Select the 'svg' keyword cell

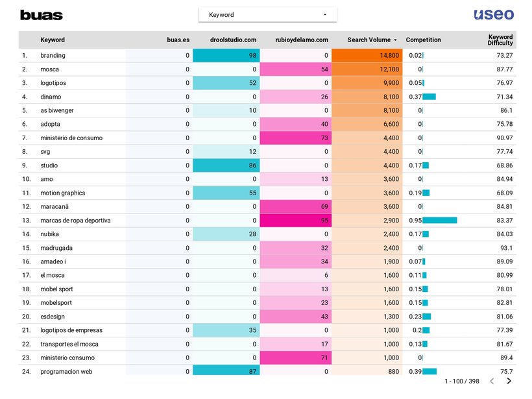tap(45, 152)
